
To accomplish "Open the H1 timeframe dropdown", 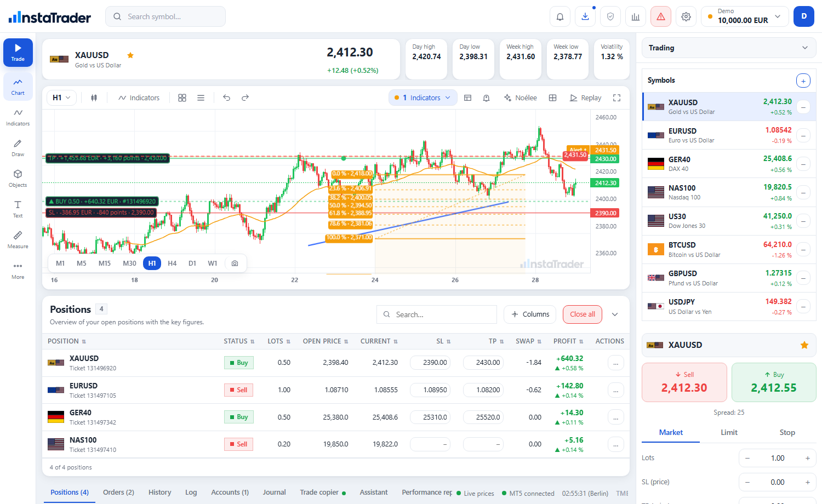I will (x=61, y=98).
